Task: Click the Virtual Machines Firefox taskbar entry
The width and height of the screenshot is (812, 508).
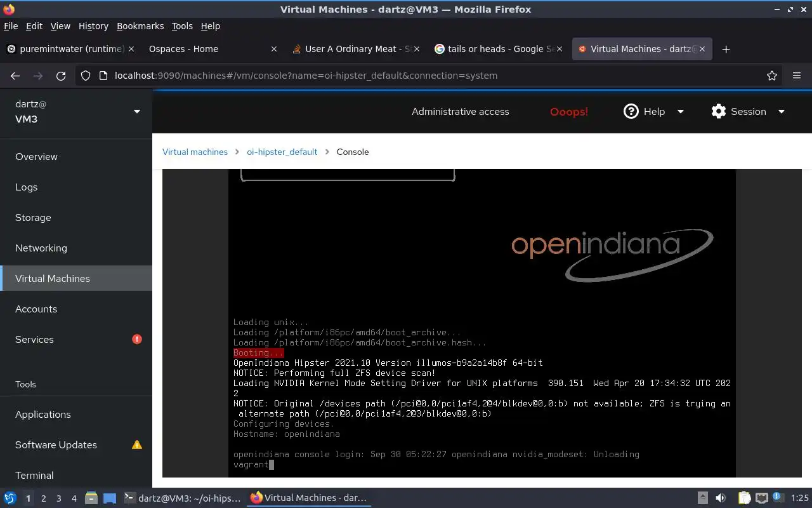Action: (x=309, y=498)
